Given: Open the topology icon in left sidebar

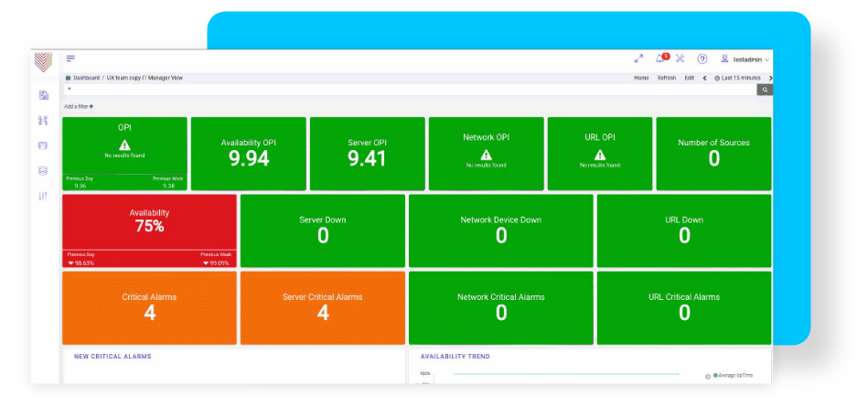Looking at the screenshot, I should 43,120.
